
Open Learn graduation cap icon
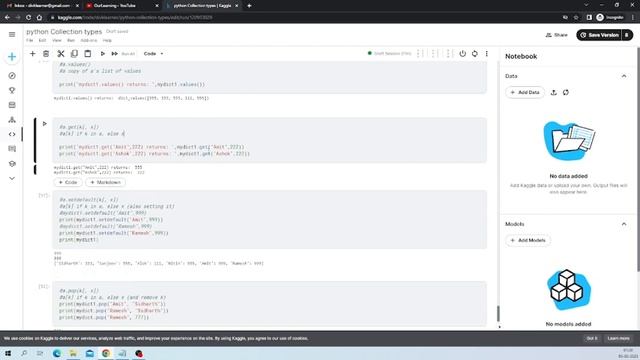[12, 164]
